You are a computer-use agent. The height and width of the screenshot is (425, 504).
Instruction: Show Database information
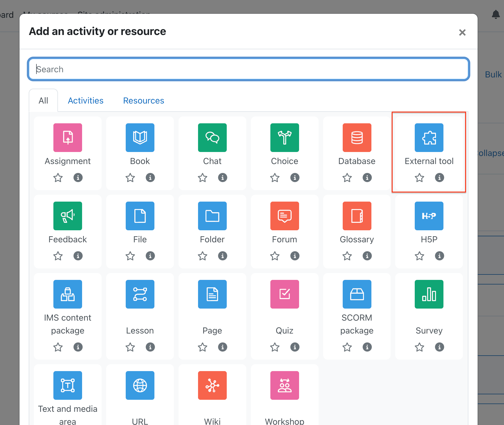(367, 178)
